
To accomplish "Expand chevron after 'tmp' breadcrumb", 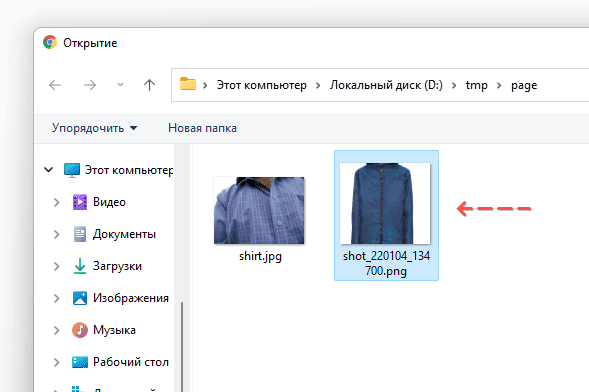I will pos(499,86).
